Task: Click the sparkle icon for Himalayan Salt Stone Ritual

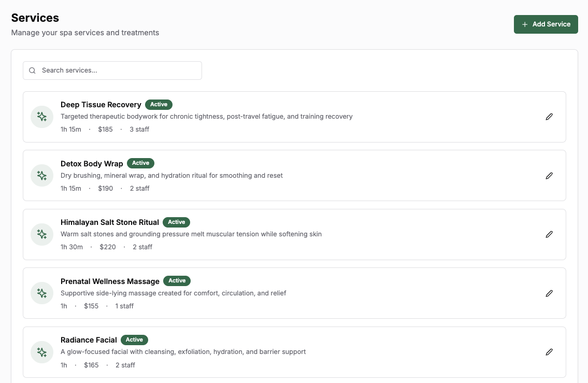Action: [x=41, y=234]
